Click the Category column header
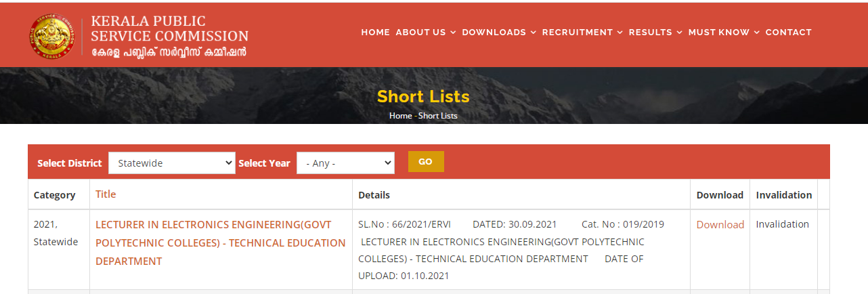 point(55,195)
